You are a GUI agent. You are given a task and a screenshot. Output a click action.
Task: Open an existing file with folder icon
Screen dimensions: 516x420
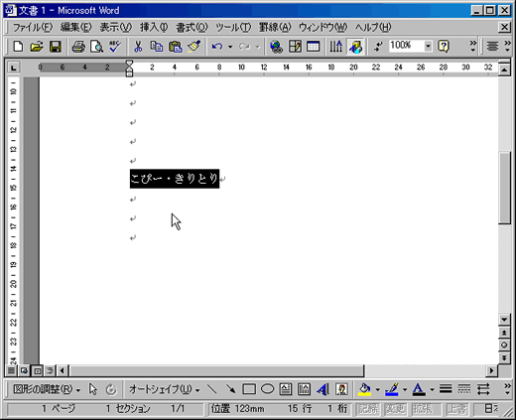(x=37, y=47)
